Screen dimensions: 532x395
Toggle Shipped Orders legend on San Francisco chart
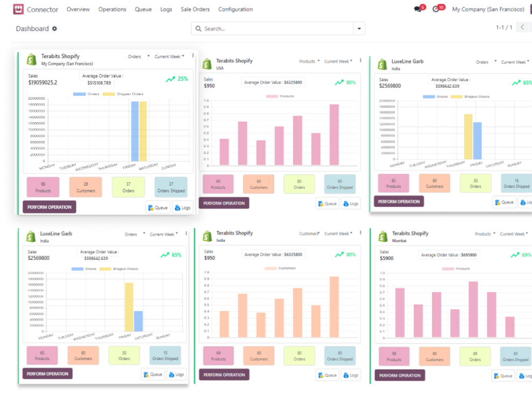tap(123, 94)
